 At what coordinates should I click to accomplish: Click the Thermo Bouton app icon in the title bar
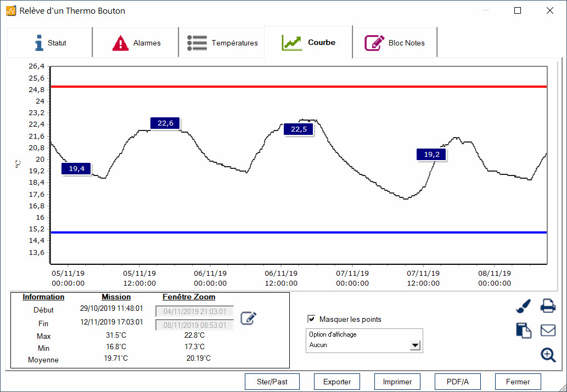[x=11, y=11]
